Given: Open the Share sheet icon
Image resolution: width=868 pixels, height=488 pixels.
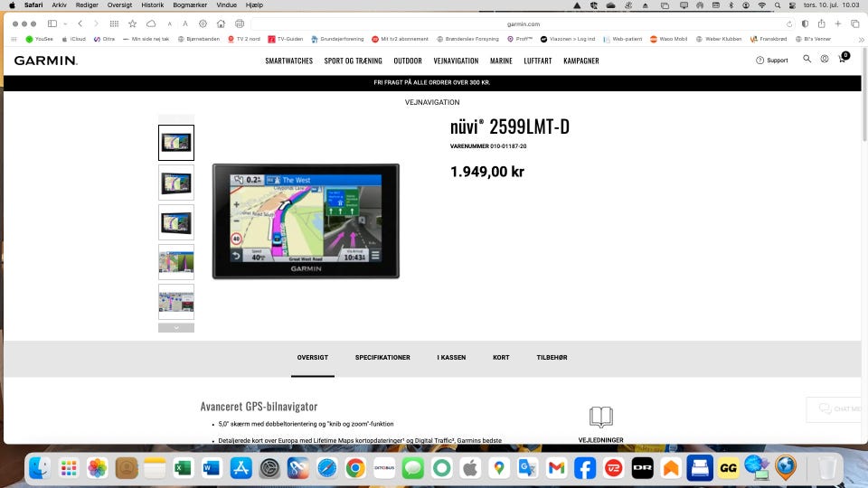Looking at the screenshot, I should tap(822, 23).
